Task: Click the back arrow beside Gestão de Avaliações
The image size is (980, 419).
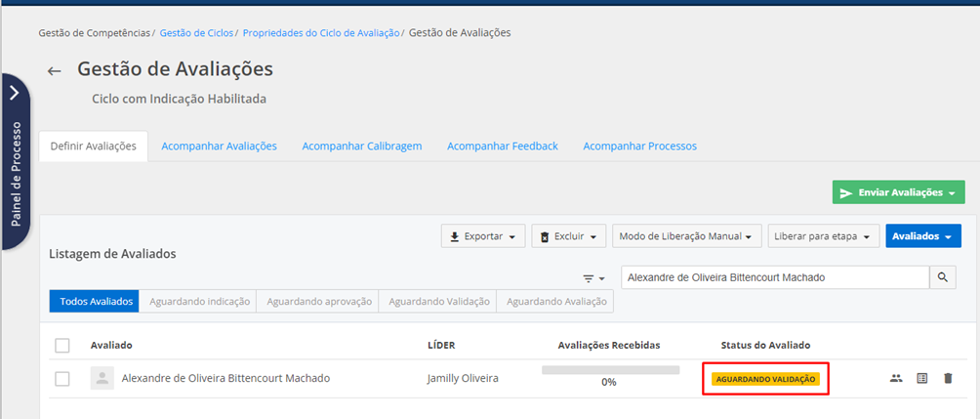Action: tap(55, 70)
